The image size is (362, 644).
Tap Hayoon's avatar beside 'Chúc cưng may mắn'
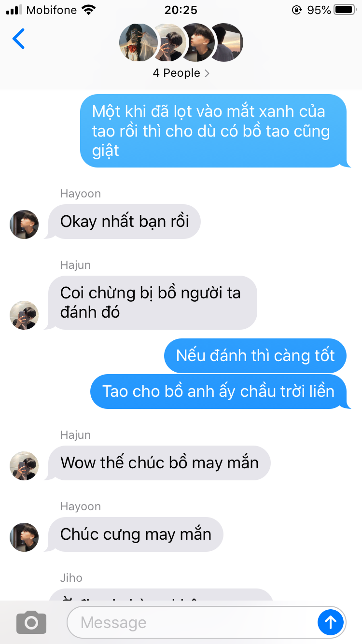24,537
